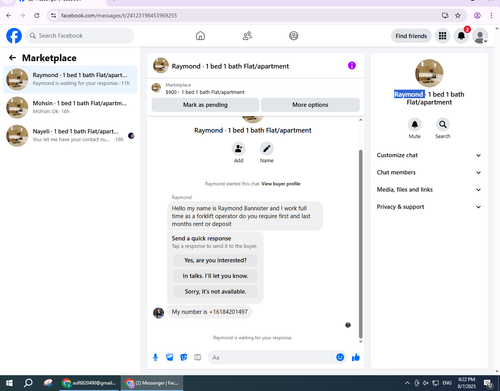The height and width of the screenshot is (391, 500).
Task: Open the Windows Start button
Action: click(x=9, y=383)
